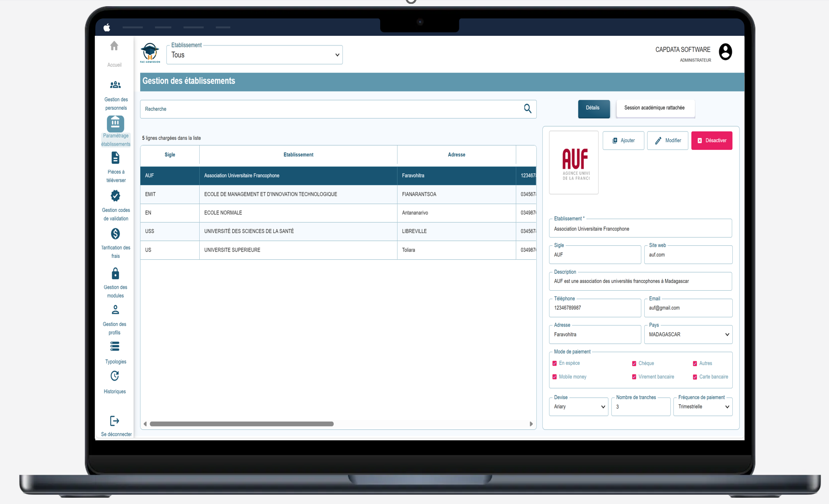
Task: Open Gestion des modules lock icon
Action: [x=115, y=274]
